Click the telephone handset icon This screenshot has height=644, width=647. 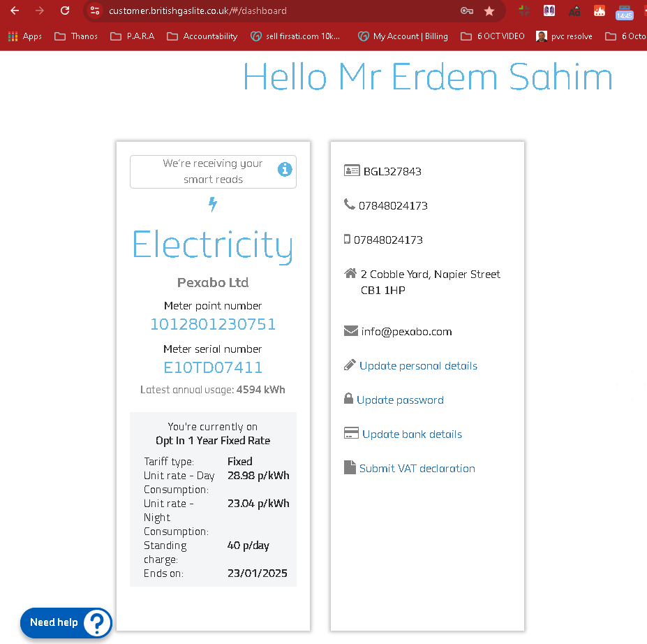(x=349, y=204)
